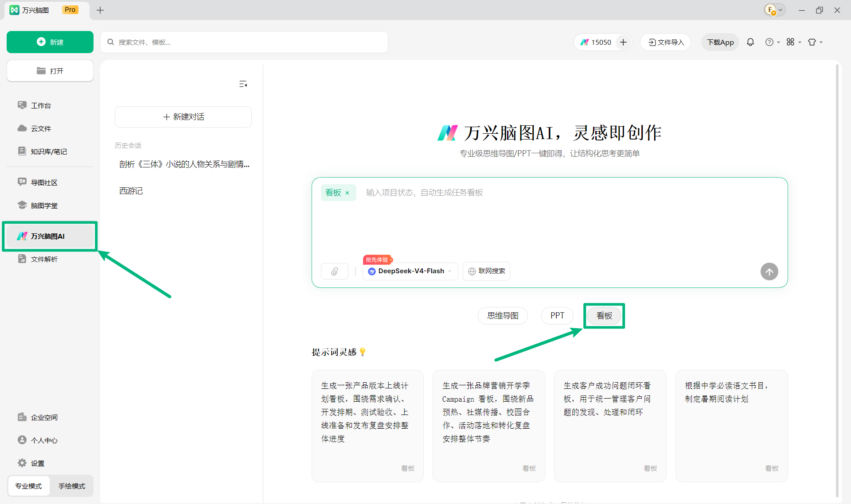Choose 思维导图 generation mode
Image resolution: width=851 pixels, height=504 pixels.
(x=503, y=316)
